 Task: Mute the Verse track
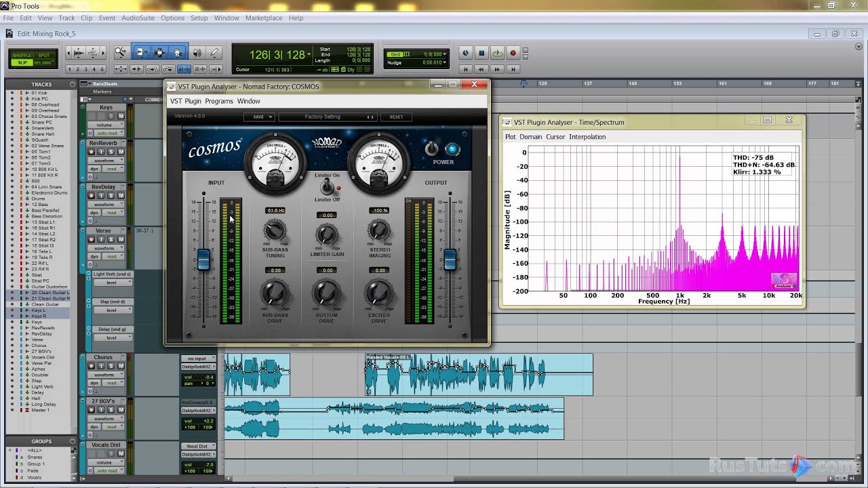point(121,239)
